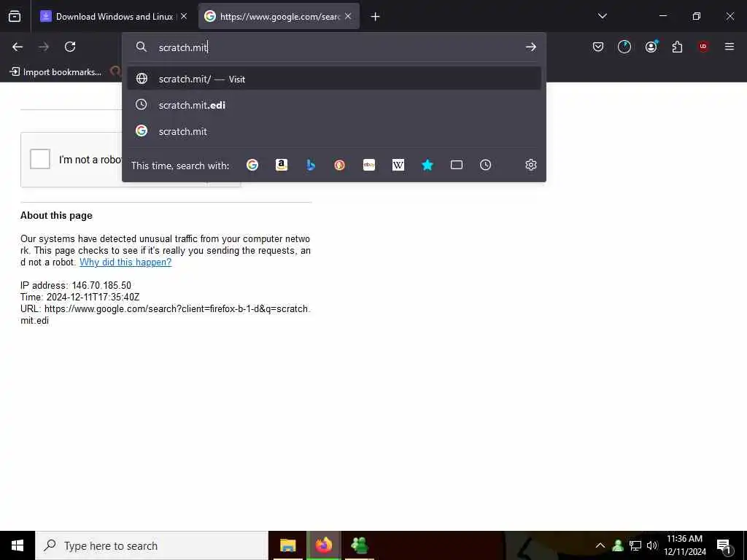
Task: Click the Windows taskbar search box
Action: [152, 545]
